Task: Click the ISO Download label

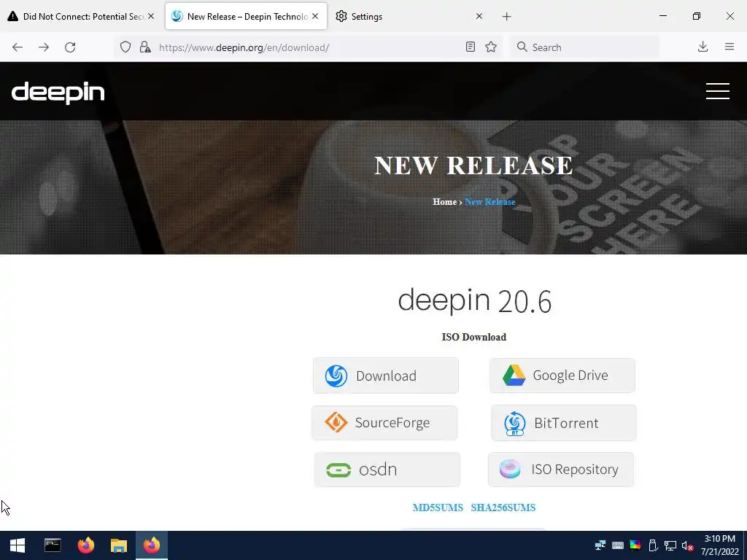Action: pyautogui.click(x=474, y=337)
